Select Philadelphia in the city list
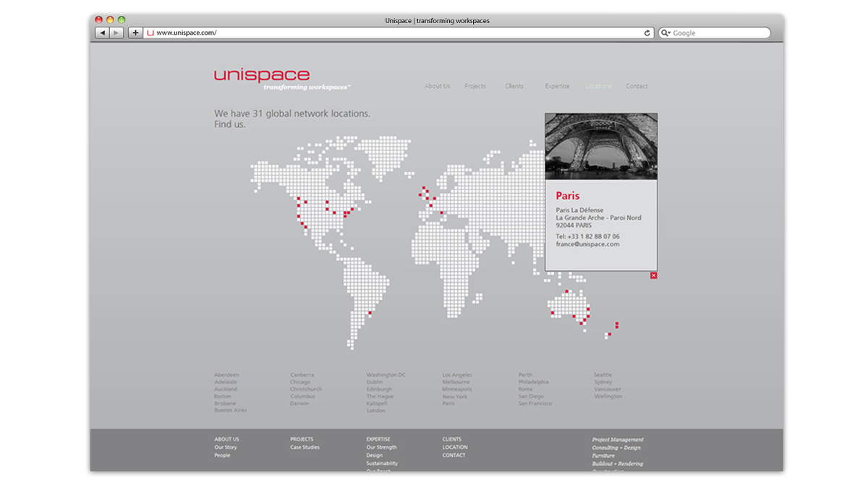The image size is (868, 488). coord(534,382)
